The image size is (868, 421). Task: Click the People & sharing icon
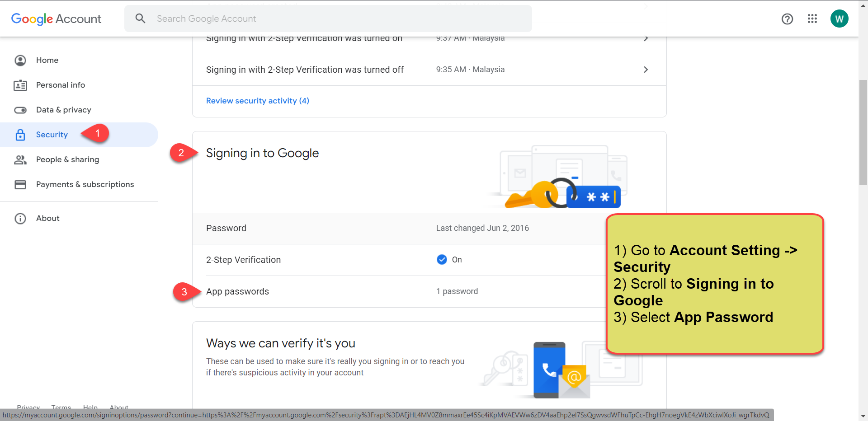tap(20, 159)
